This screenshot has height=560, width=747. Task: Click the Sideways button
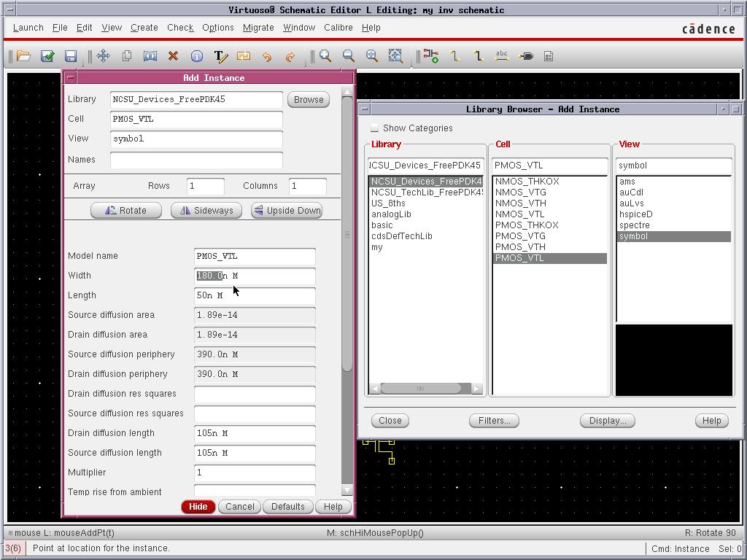click(206, 211)
